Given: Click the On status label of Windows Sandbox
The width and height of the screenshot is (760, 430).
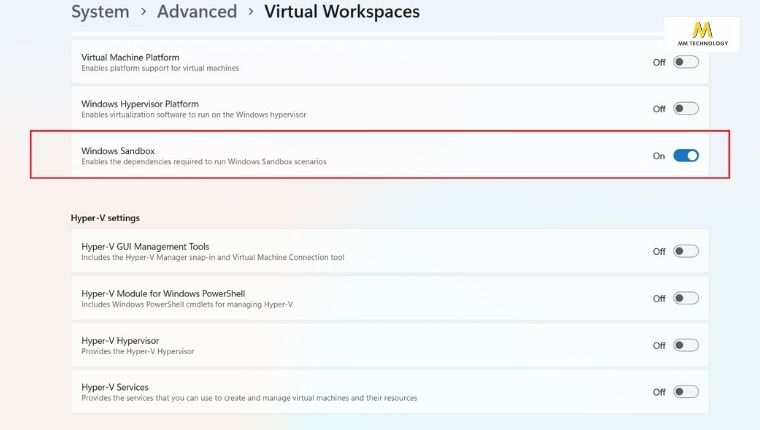Looking at the screenshot, I should tap(659, 156).
